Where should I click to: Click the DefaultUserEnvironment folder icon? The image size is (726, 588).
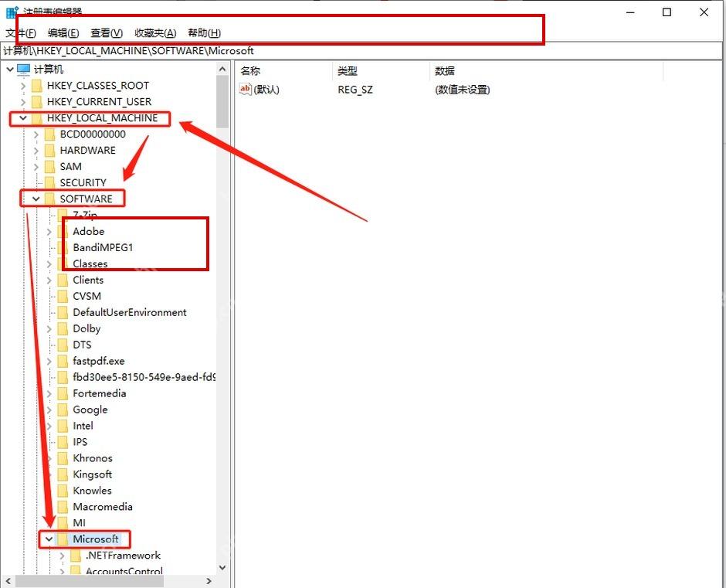63,312
